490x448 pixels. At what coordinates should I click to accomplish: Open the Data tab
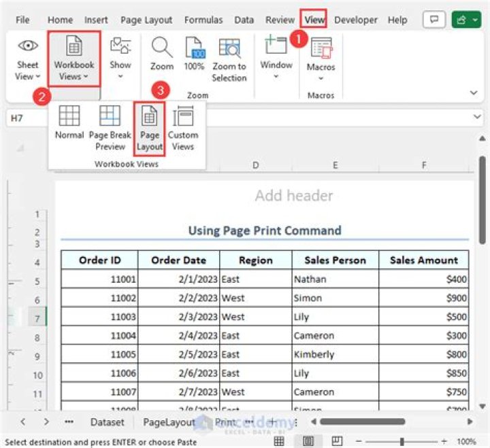tap(244, 20)
